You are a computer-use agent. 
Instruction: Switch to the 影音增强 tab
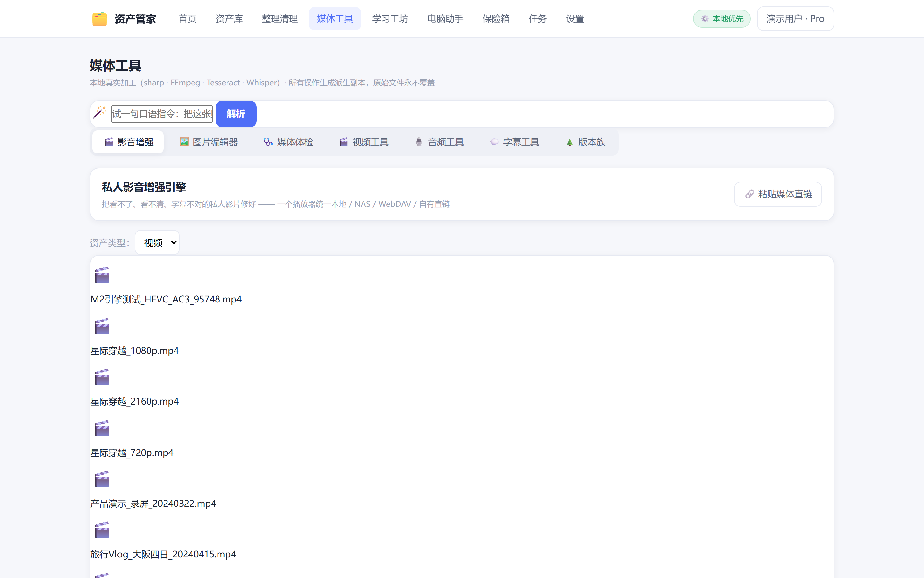point(128,142)
